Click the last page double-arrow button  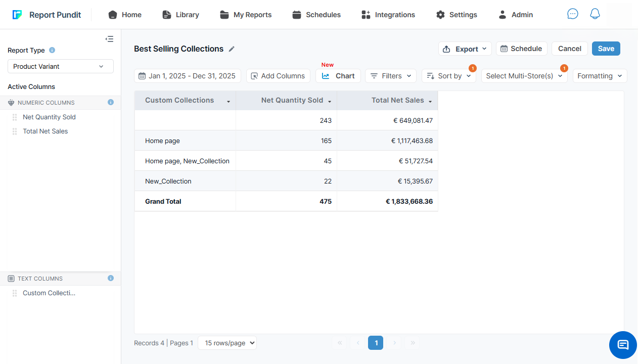coord(413,343)
